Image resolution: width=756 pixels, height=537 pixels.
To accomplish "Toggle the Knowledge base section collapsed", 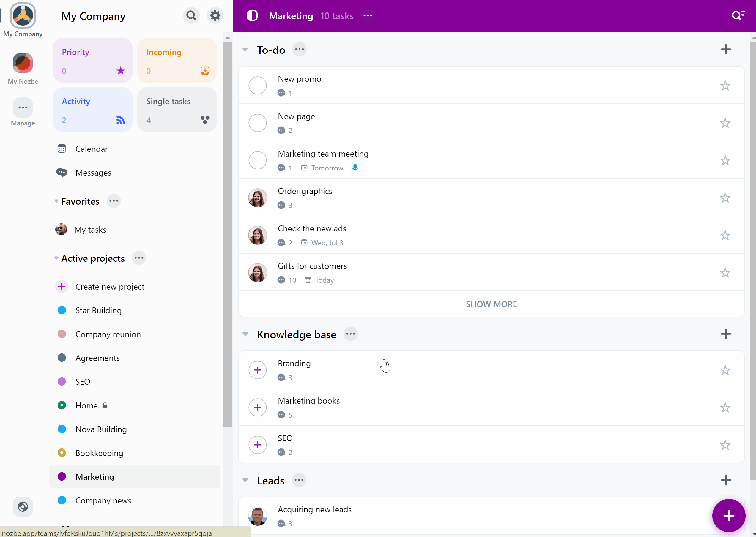I will click(245, 334).
